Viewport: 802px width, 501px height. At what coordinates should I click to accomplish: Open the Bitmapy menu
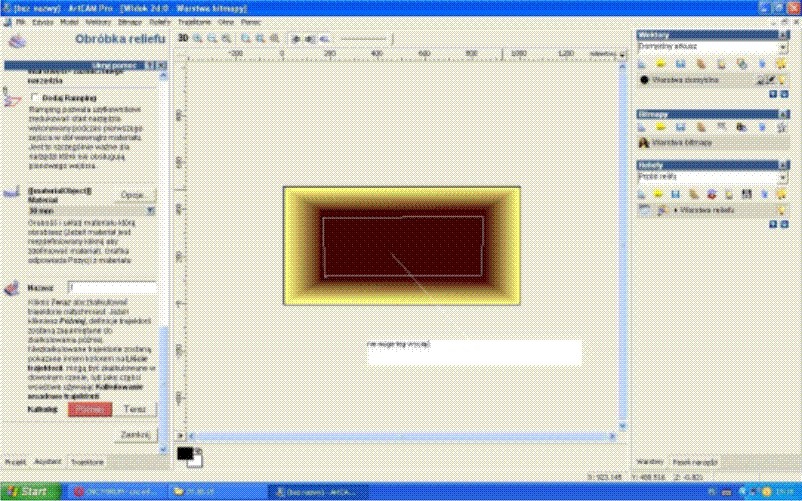coord(130,22)
